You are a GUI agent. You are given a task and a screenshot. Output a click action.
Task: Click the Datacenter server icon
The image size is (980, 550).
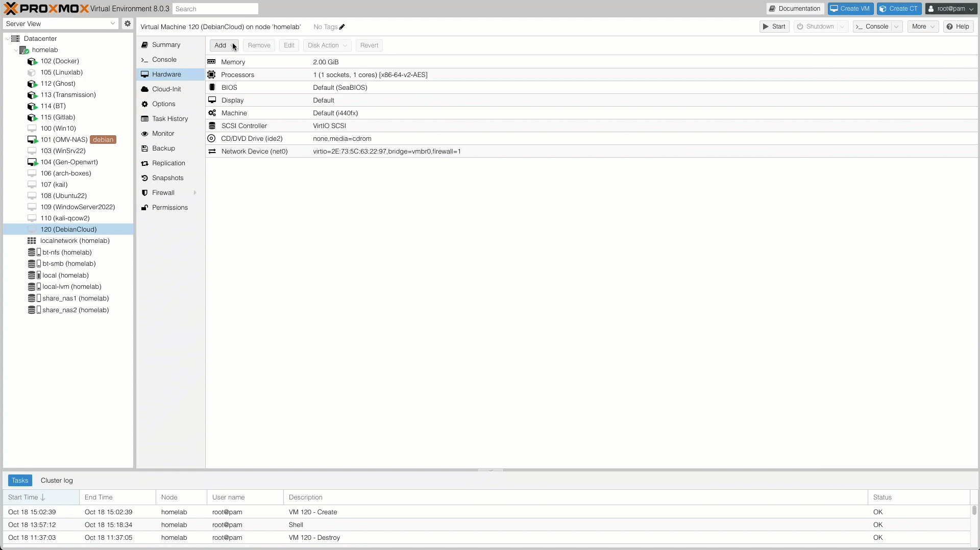pyautogui.click(x=15, y=39)
